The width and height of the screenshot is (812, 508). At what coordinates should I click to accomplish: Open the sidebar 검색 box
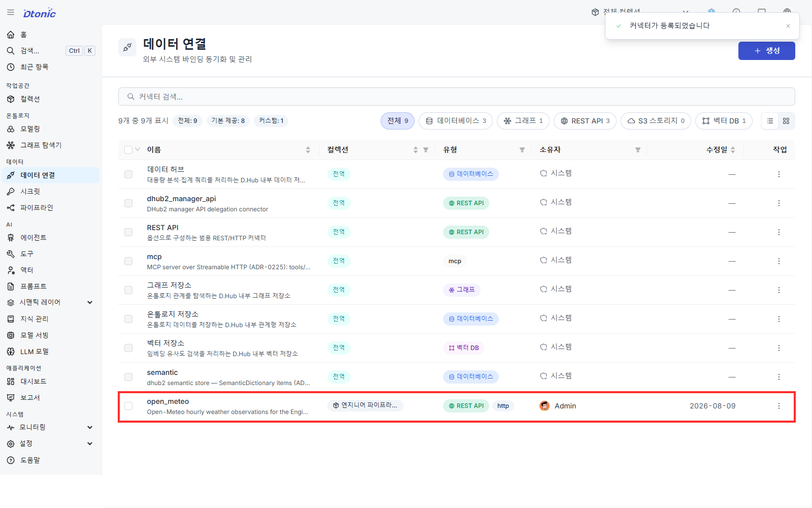point(50,51)
